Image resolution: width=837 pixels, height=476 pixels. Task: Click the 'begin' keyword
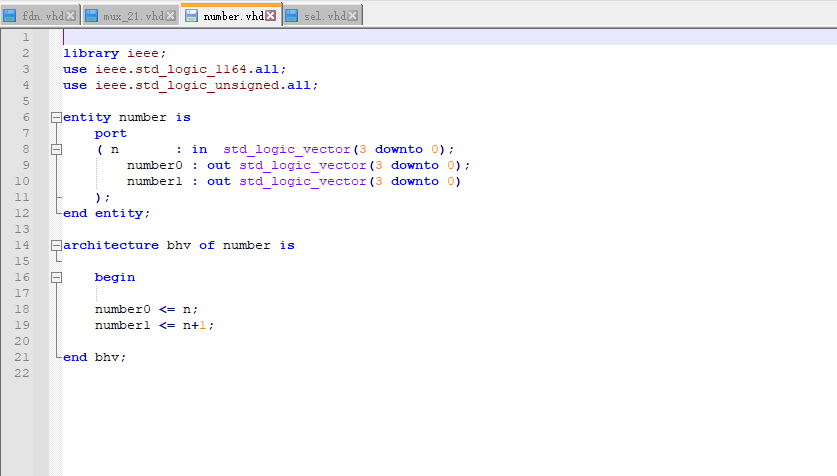pos(115,277)
